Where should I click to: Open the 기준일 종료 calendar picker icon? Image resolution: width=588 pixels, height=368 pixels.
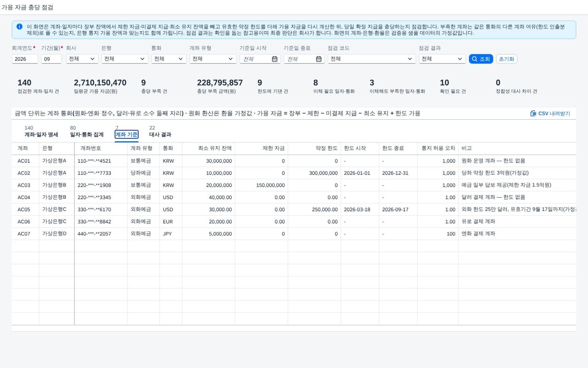click(319, 59)
